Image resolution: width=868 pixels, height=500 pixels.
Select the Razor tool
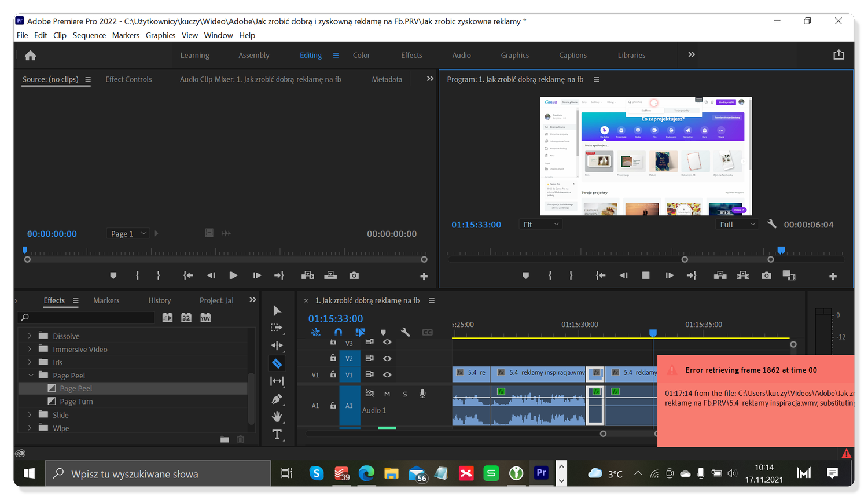[x=277, y=363]
